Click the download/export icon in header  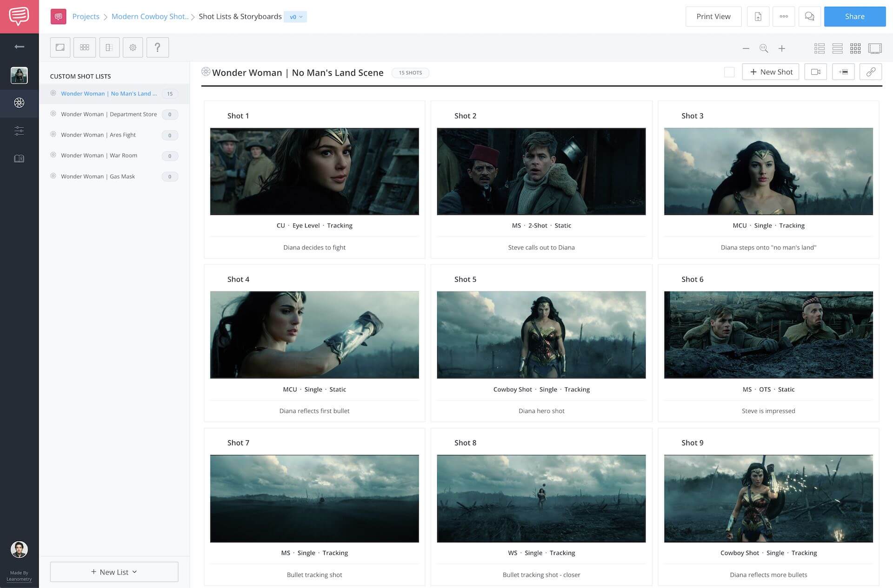757,16
